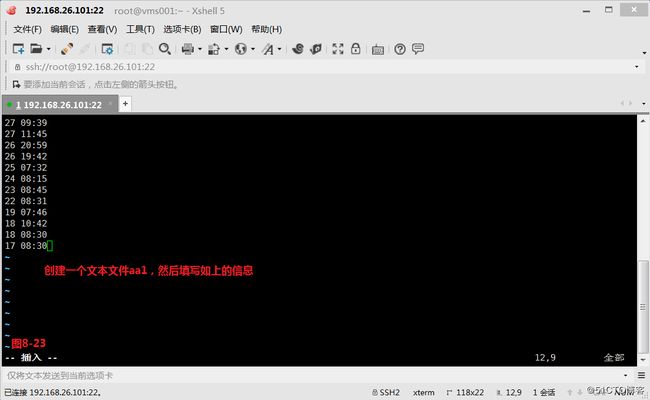
Task: Click the terminal line '26 20:59'
Action: pos(26,145)
